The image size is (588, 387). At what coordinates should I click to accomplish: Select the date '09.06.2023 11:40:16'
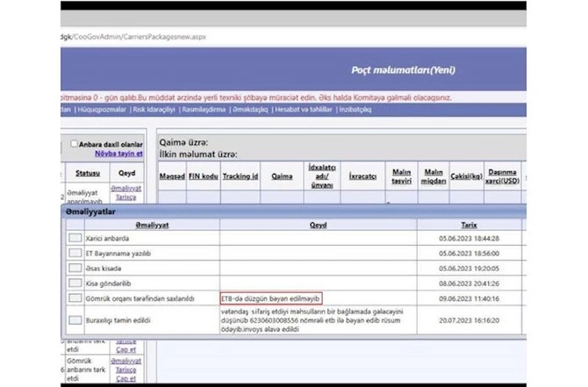pos(470,298)
